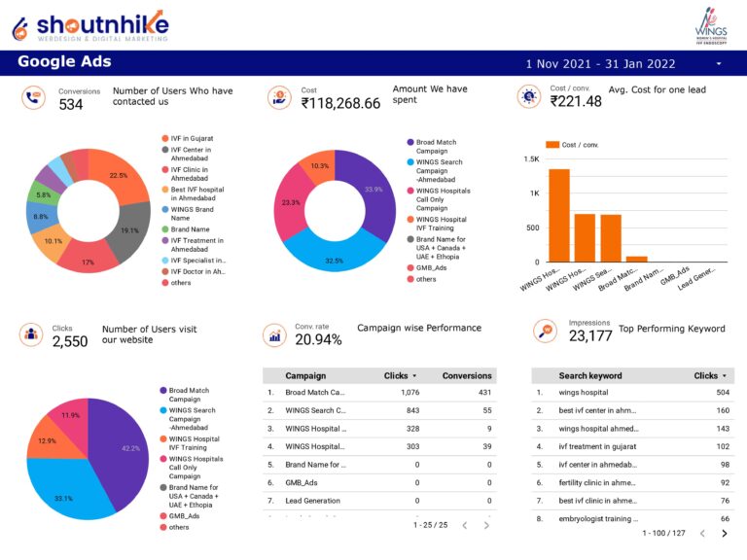Click the Conv. rate chart icon
This screenshot has width=747, height=560.
275,335
